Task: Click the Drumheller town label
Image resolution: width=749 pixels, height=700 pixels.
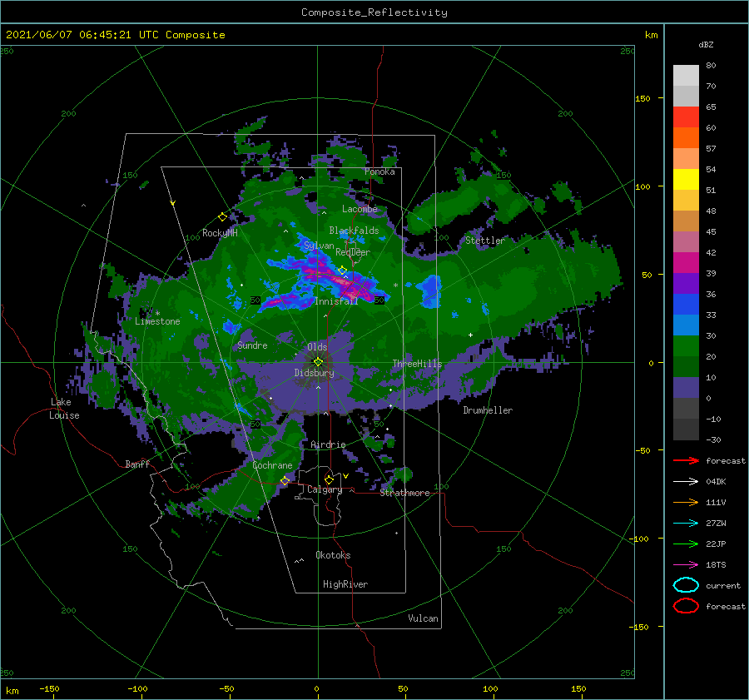Action: (488, 410)
